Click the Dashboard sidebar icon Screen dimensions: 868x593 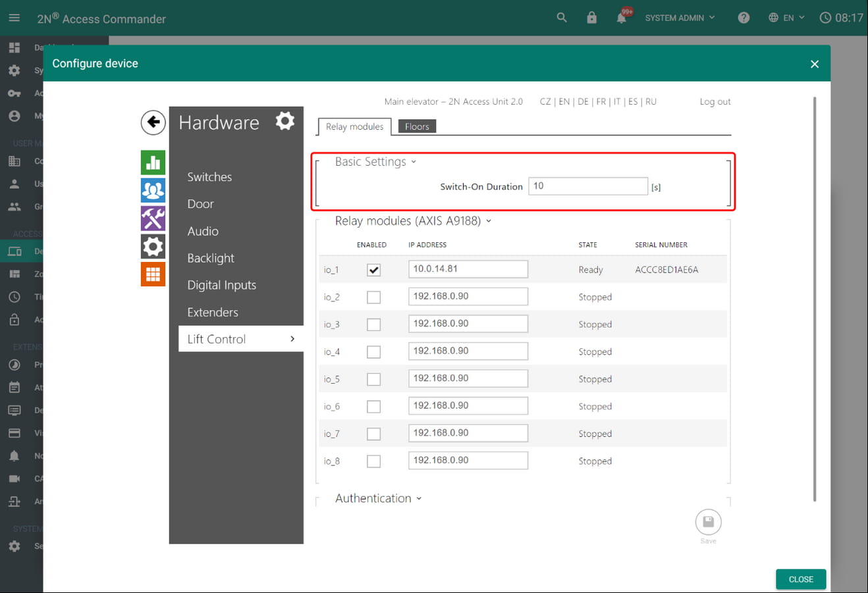tap(14, 47)
